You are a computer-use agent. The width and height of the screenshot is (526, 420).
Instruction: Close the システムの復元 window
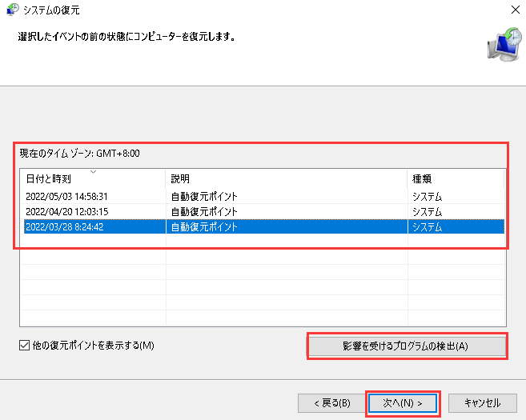pyautogui.click(x=516, y=10)
